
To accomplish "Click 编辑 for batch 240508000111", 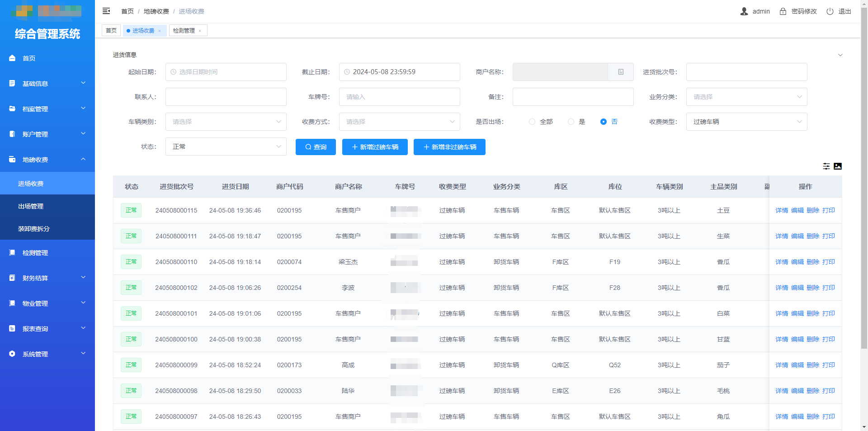I will [x=797, y=236].
